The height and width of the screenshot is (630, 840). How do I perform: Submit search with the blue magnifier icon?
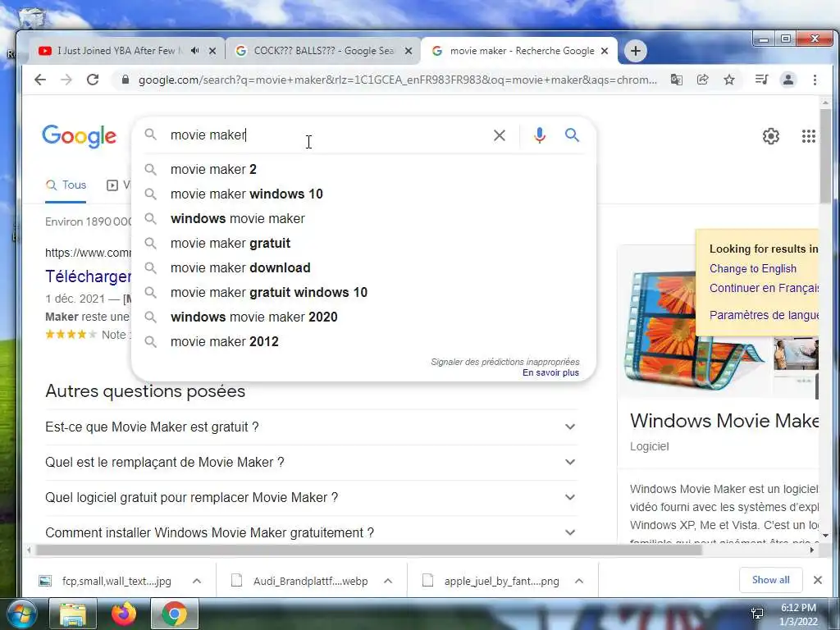572,135
